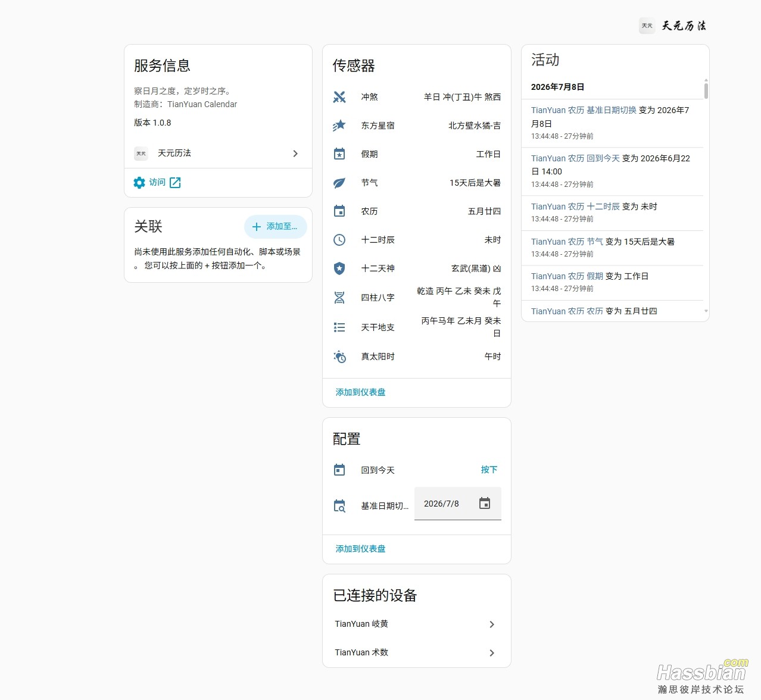761x700 pixels.
Task: Open TianYuan 农历 假期 activity link
Action: point(567,276)
